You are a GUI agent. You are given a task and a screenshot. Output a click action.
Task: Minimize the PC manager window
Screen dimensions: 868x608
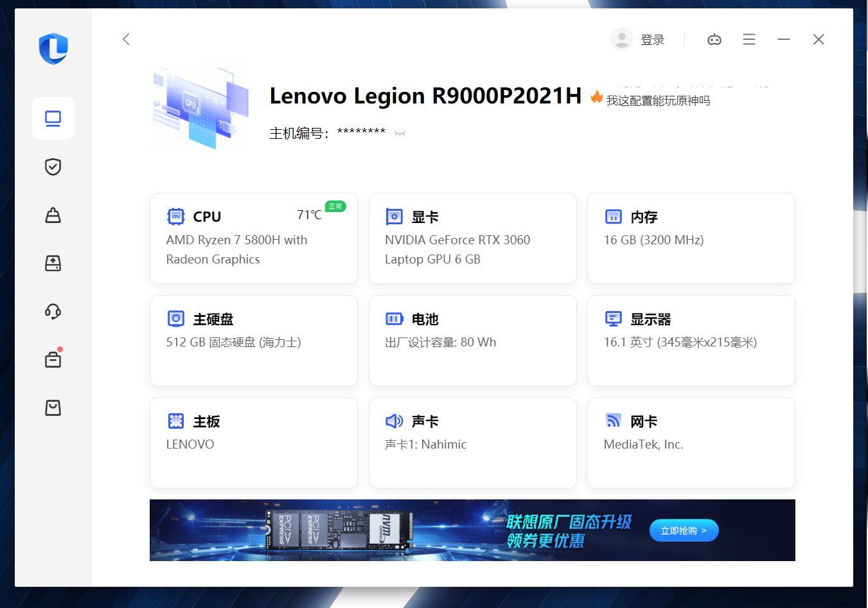pyautogui.click(x=784, y=39)
